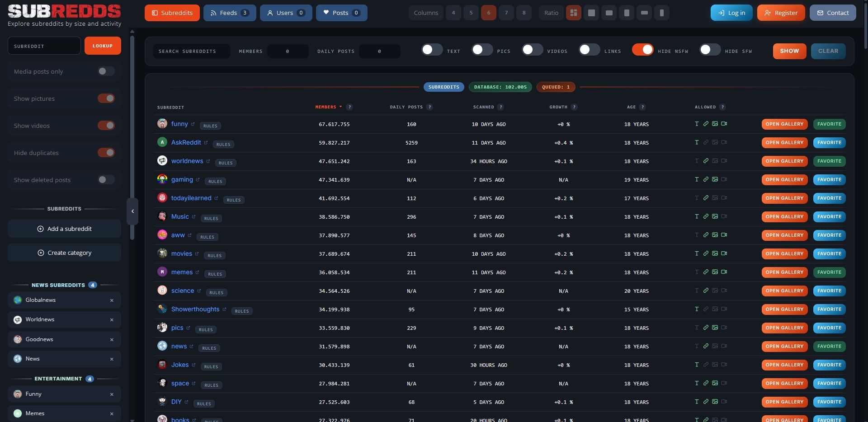868x422 pixels.
Task: Remove Funny from Entertainment category
Action: (112, 394)
